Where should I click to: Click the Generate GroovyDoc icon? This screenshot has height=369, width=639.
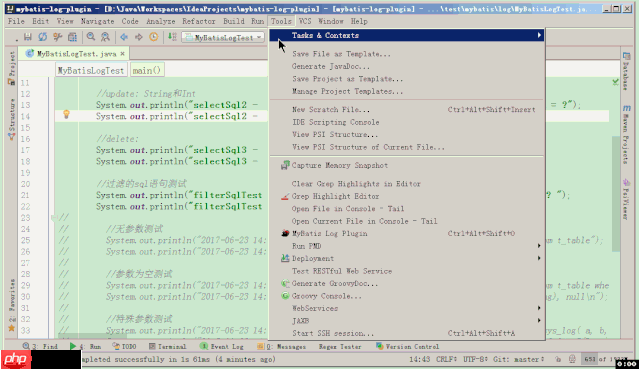[x=285, y=283]
